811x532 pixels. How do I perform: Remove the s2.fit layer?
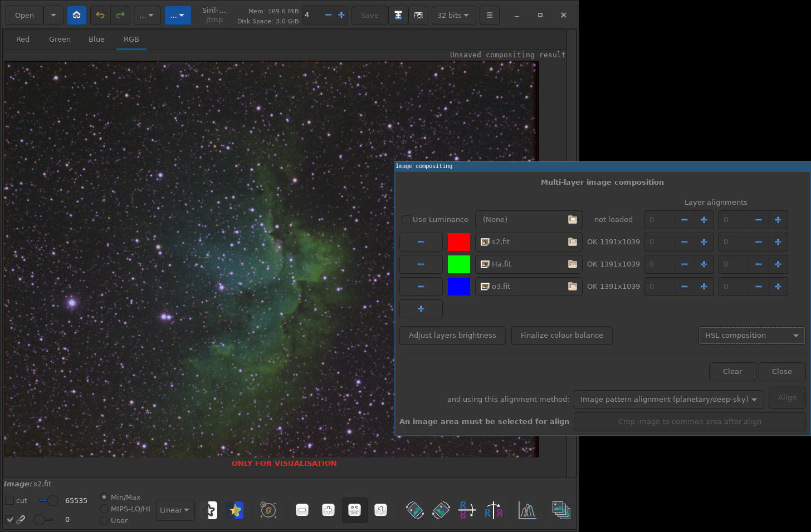tap(421, 242)
